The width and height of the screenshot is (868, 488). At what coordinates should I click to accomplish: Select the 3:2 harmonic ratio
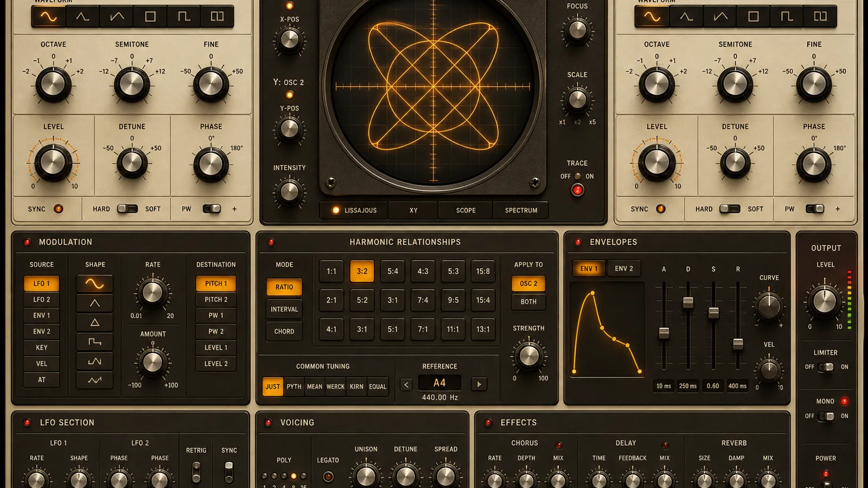pos(362,271)
